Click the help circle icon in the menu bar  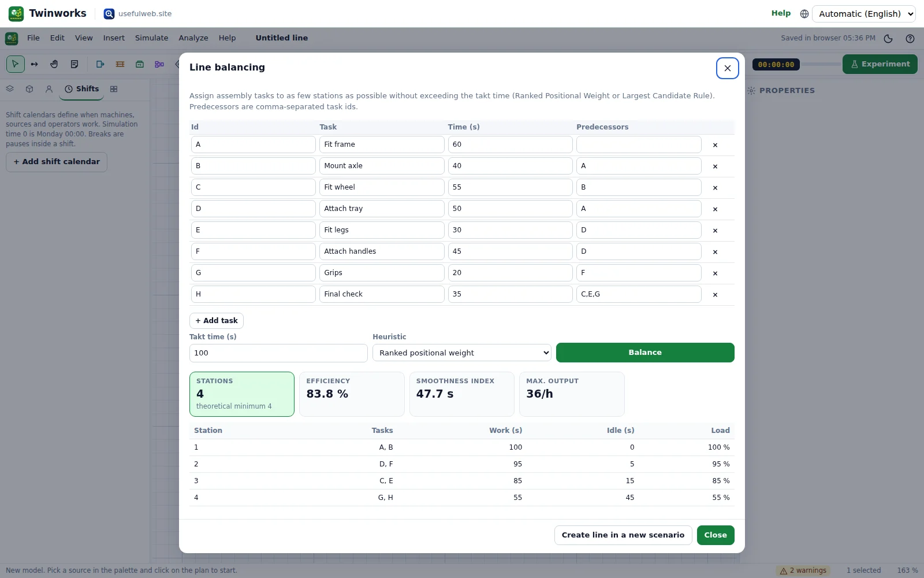tap(910, 39)
